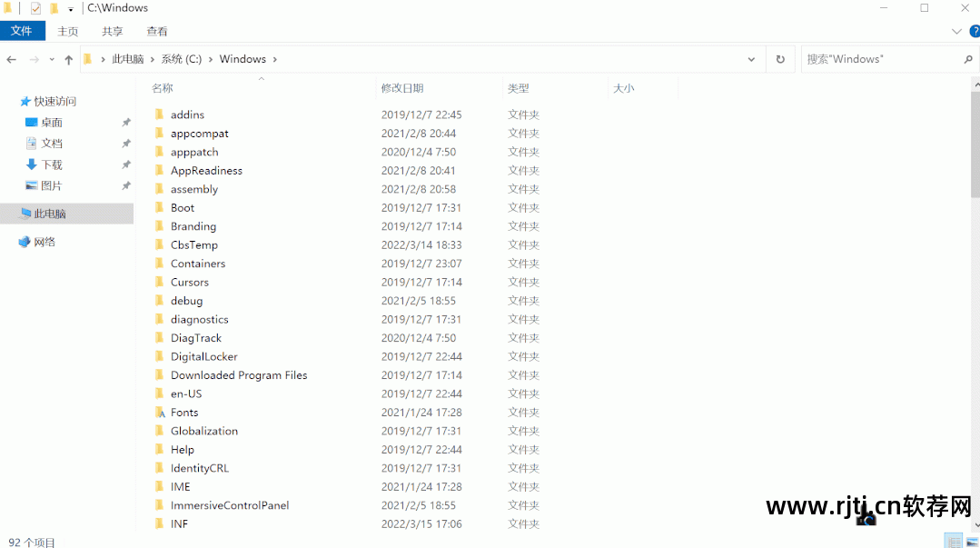Go up one folder level
The height and width of the screenshot is (548, 980).
[69, 59]
